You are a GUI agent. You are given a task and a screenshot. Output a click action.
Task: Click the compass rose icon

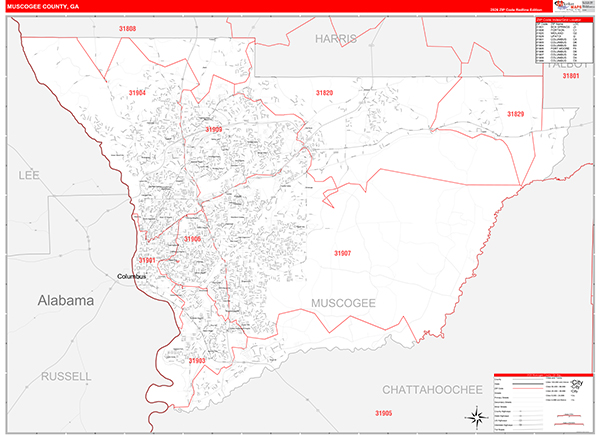click(x=476, y=417)
